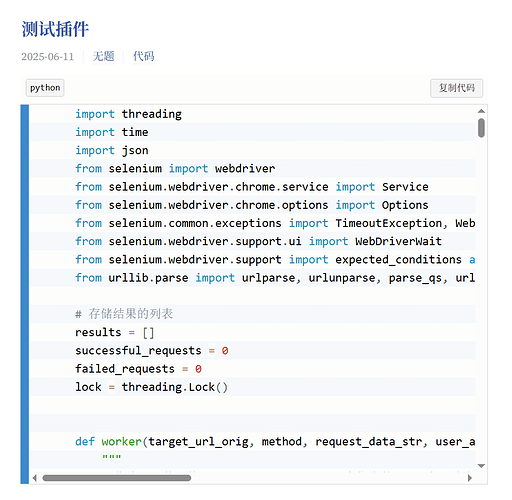Click the line 'lock = threading.Lock()'

[151, 387]
